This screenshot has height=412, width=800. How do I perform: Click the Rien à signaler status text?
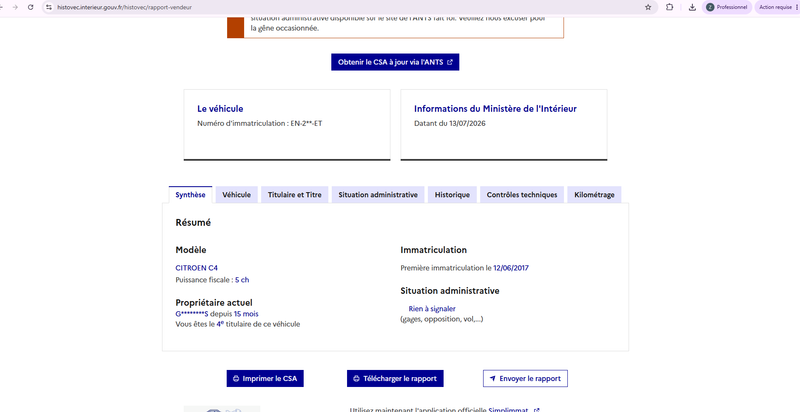coord(432,308)
